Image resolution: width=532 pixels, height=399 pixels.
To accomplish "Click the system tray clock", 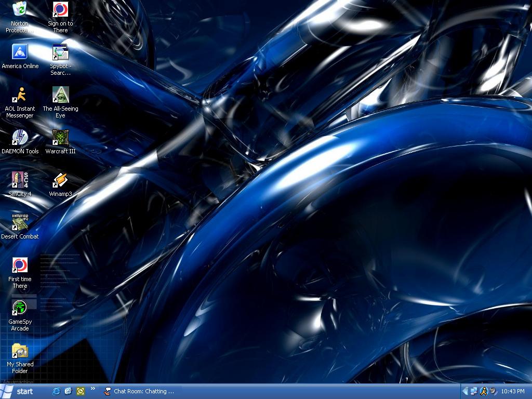I will [x=512, y=391].
